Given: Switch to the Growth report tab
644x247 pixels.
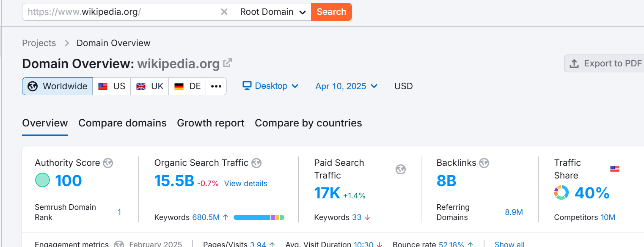Looking at the screenshot, I should point(211,123).
